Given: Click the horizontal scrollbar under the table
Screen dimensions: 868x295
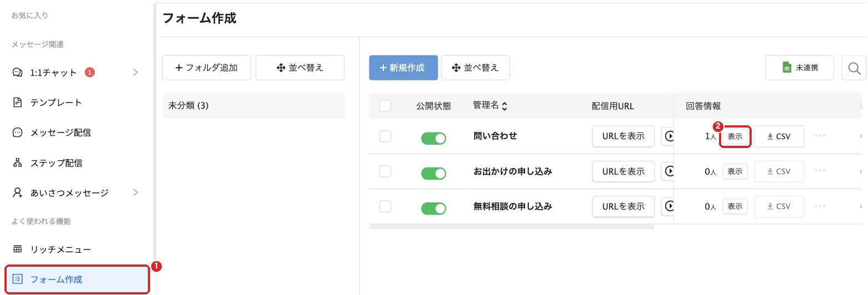Looking at the screenshot, I should pos(511,226).
